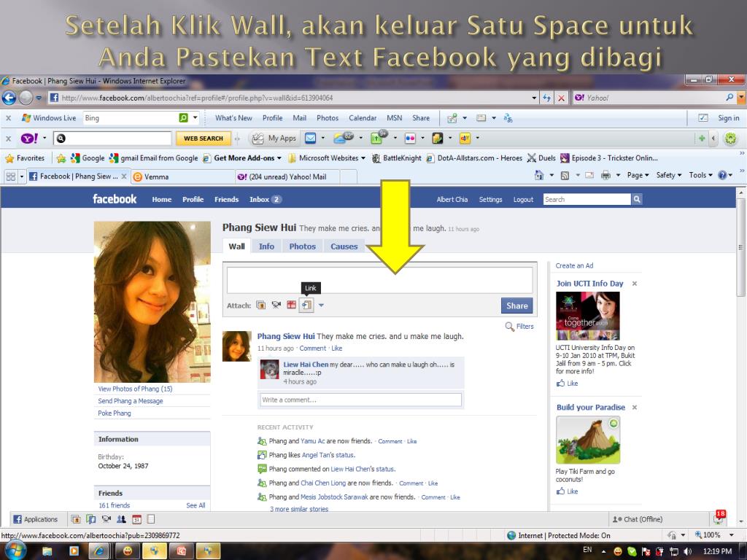Click See All friends link
Viewport: 747px width, 560px height.
196,505
